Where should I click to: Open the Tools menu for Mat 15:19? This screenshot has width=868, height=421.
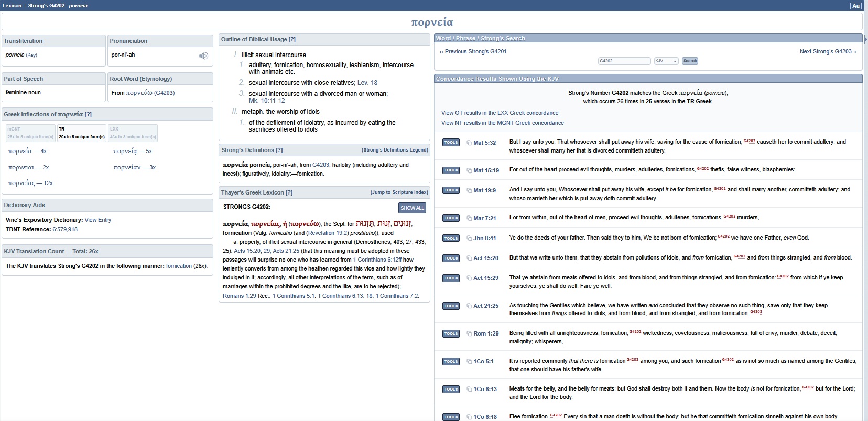coord(451,170)
